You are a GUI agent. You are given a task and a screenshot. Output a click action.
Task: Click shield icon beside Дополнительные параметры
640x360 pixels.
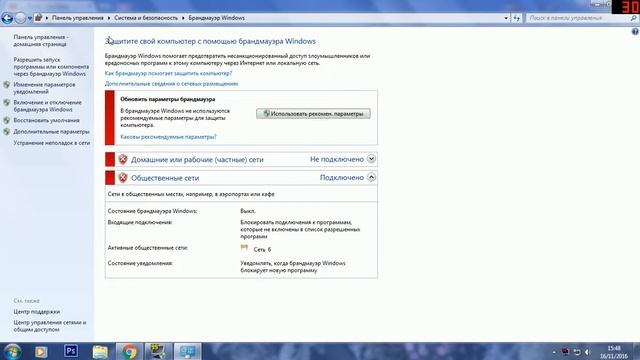pyautogui.click(x=7, y=132)
